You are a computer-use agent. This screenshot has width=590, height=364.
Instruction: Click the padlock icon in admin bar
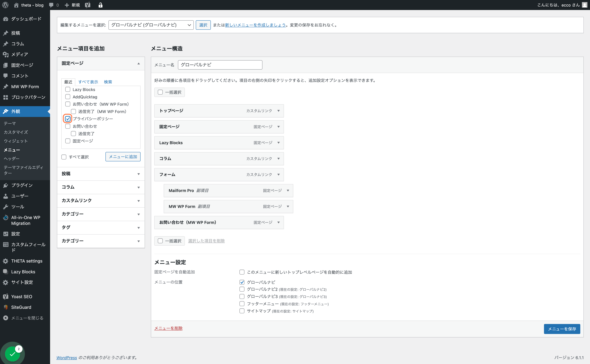(x=100, y=5)
